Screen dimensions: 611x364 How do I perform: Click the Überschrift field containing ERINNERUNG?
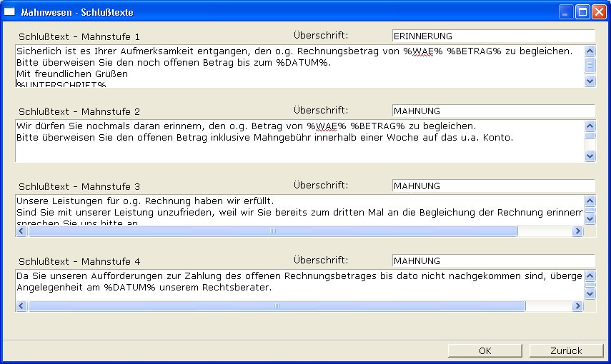[493, 36]
